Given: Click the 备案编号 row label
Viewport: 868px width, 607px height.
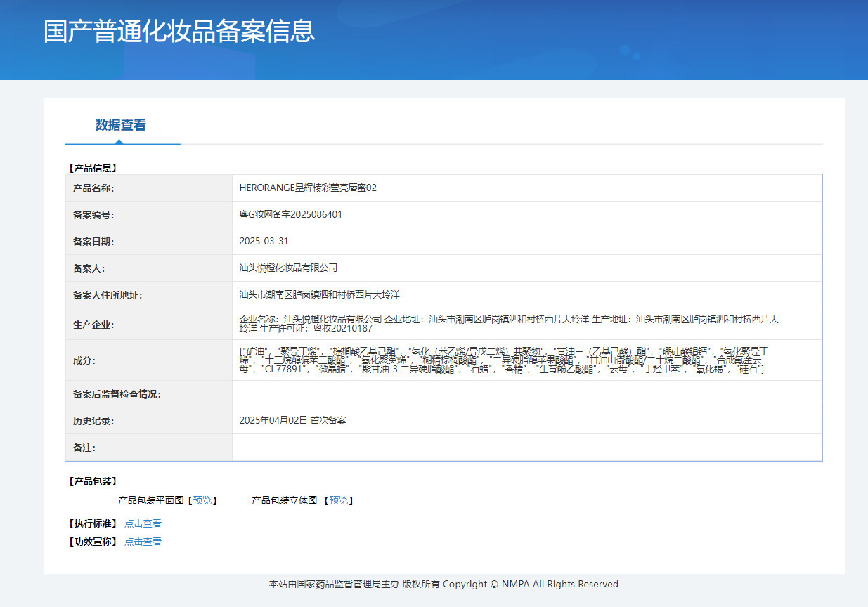Looking at the screenshot, I should (93, 215).
